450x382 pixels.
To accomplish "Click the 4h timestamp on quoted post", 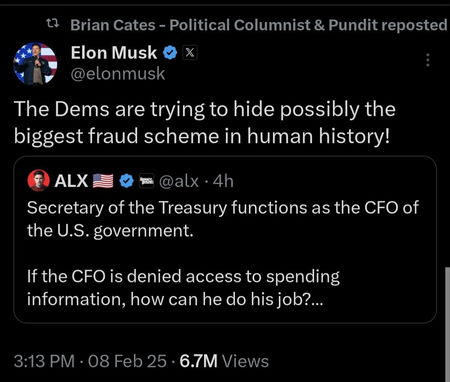I will click(223, 181).
